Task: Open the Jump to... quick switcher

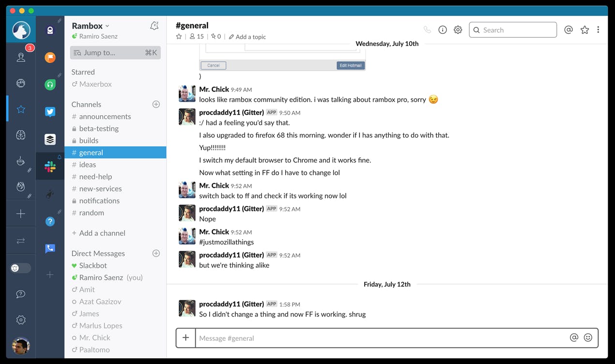Action: [115, 53]
